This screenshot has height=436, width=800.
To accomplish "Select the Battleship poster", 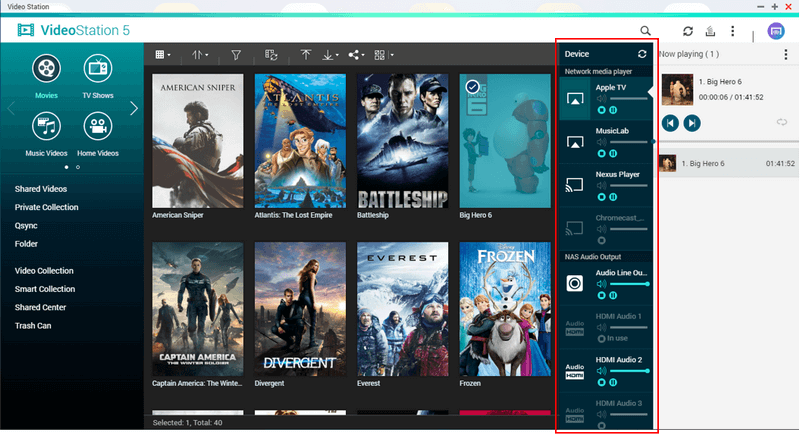I will [403, 141].
